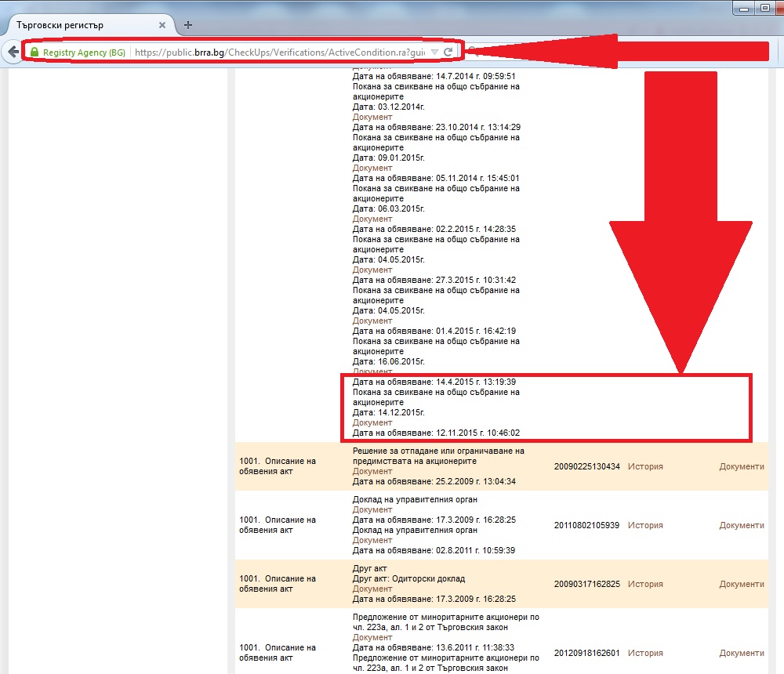Select the Търговски регистър tab
This screenshot has height=674, width=784.
coord(78,25)
